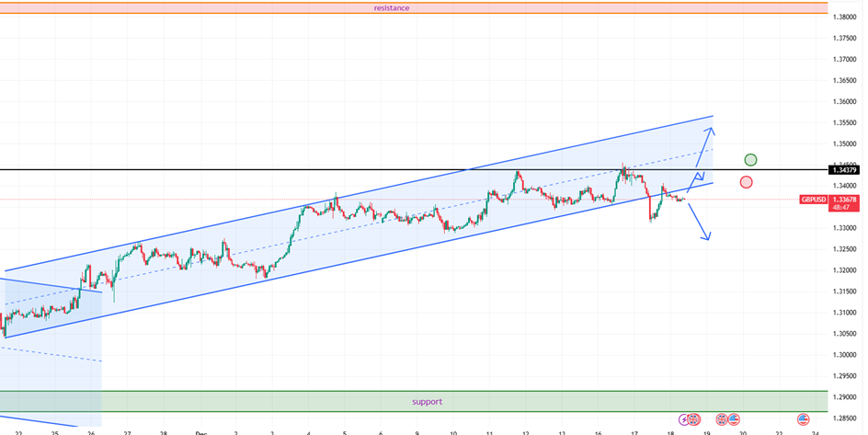Select UK flag event left of US flag pair
Viewport: 868px width, 435px height.
722,419
